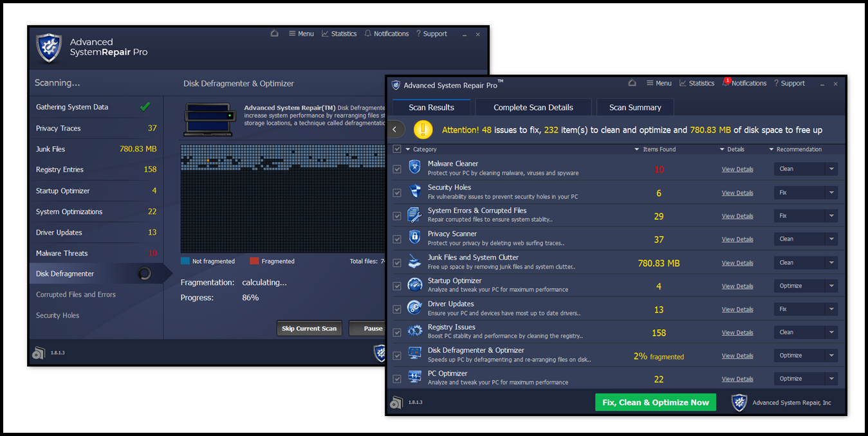Open PC Optimizer Optimize dropdown
The height and width of the screenshot is (436, 868).
[x=806, y=378]
